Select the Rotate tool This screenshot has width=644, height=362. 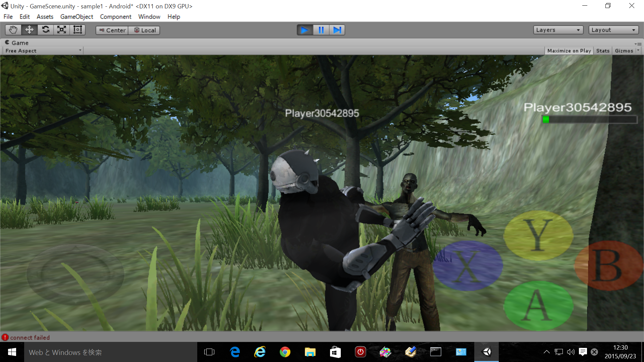pos(46,30)
